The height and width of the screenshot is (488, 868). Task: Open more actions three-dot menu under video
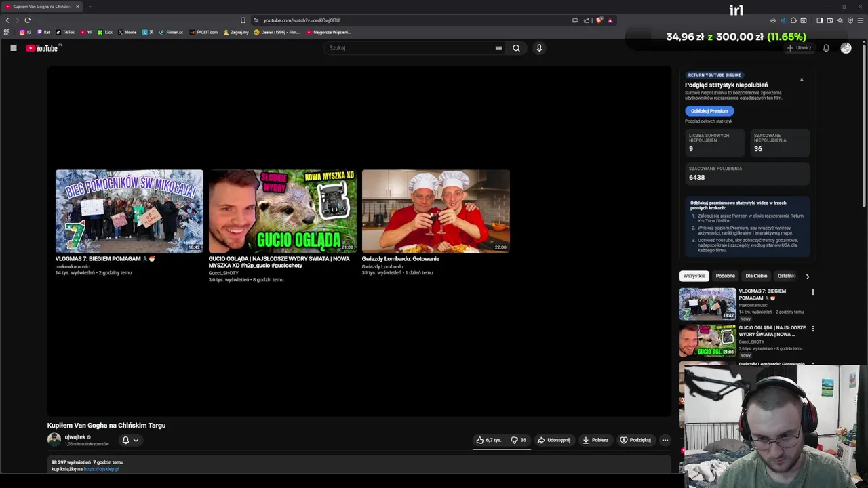point(665,440)
